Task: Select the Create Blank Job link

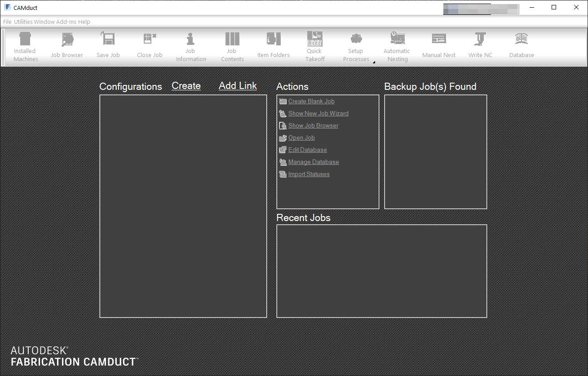Action: click(311, 102)
